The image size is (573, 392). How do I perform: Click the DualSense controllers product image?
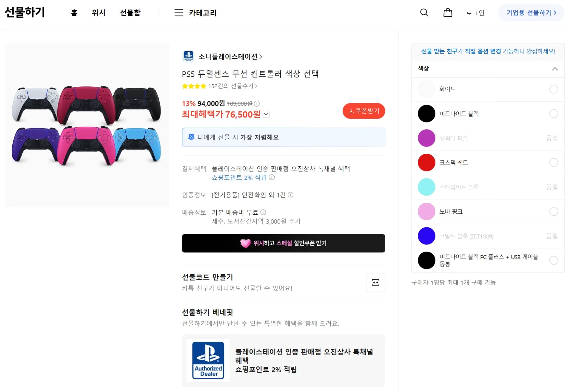87,125
